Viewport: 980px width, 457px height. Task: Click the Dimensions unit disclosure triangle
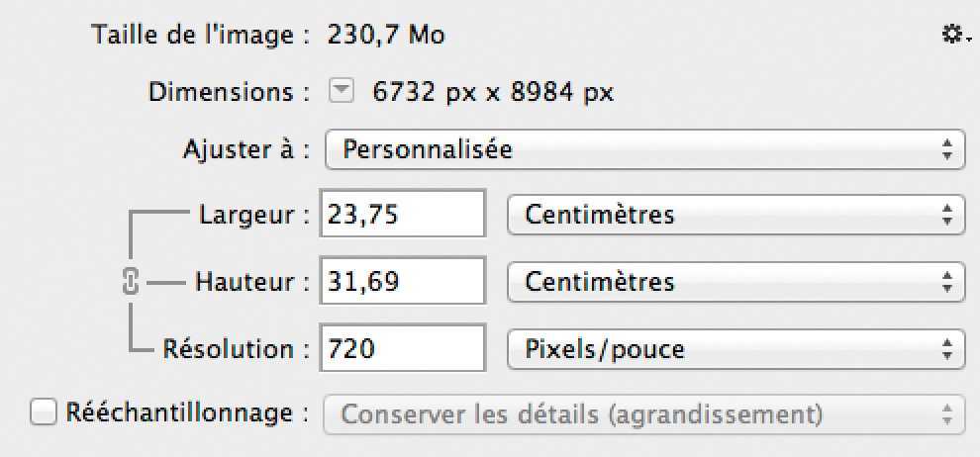(x=341, y=93)
